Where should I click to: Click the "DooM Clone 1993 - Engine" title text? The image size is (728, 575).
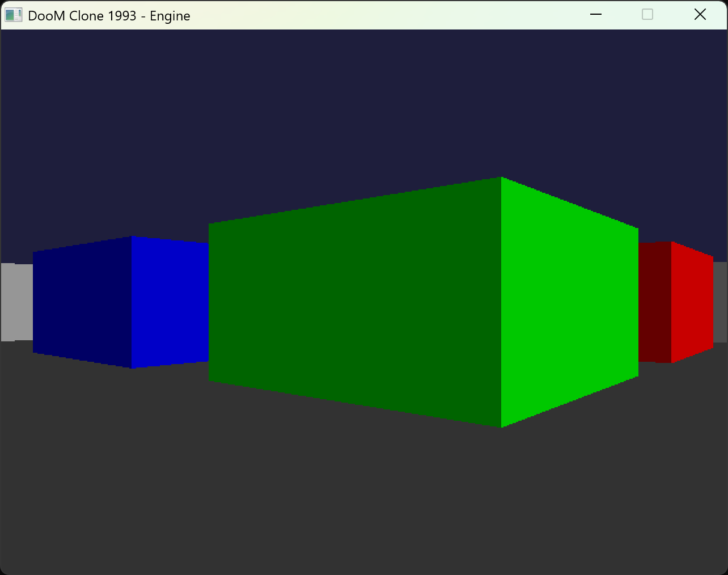[109, 16]
